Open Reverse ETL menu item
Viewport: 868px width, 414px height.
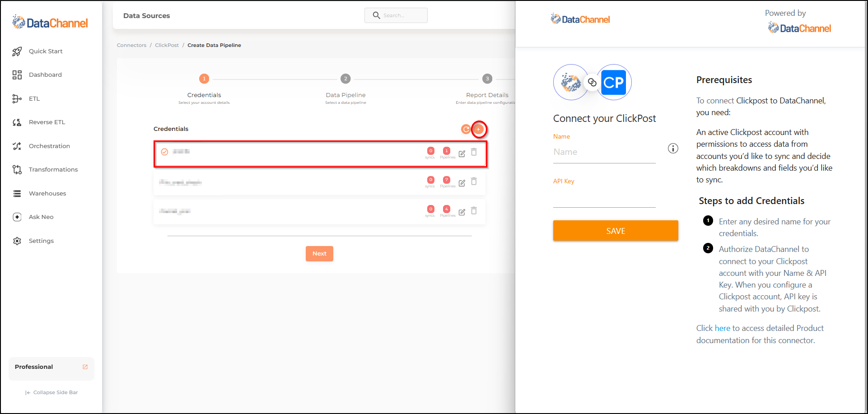coord(47,122)
